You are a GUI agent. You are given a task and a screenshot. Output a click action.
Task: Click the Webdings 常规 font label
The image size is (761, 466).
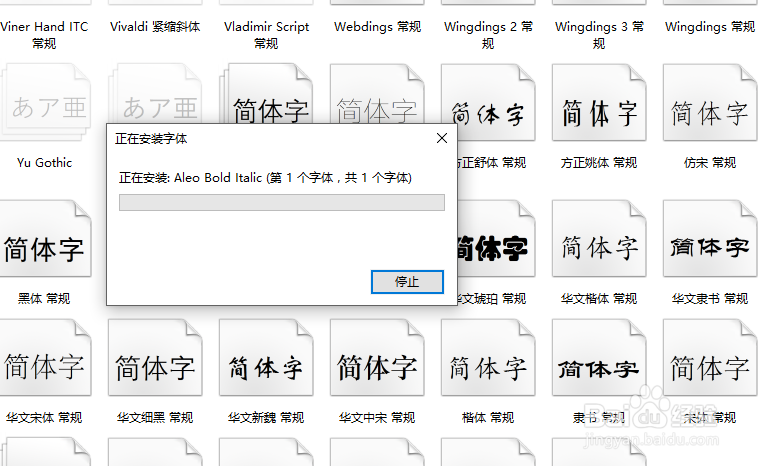click(x=377, y=27)
